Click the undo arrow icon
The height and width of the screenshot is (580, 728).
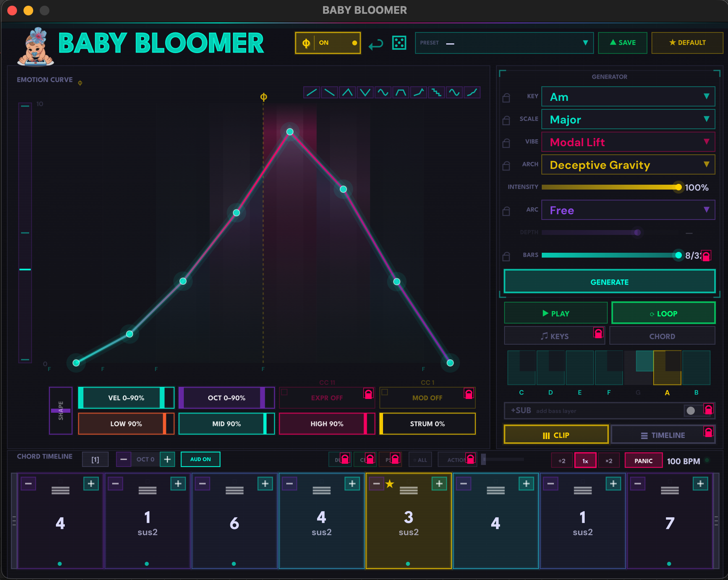pyautogui.click(x=376, y=44)
